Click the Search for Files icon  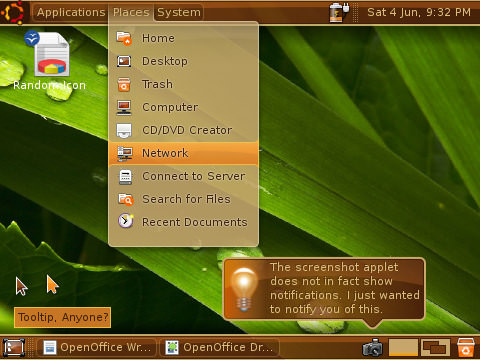point(126,199)
